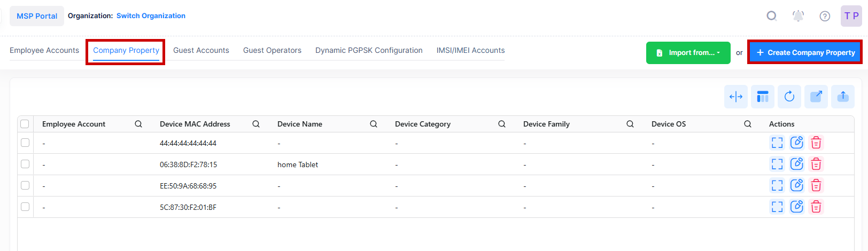Edit device 44:44:44:44:44:44 entry
868x251 pixels.
coord(796,143)
